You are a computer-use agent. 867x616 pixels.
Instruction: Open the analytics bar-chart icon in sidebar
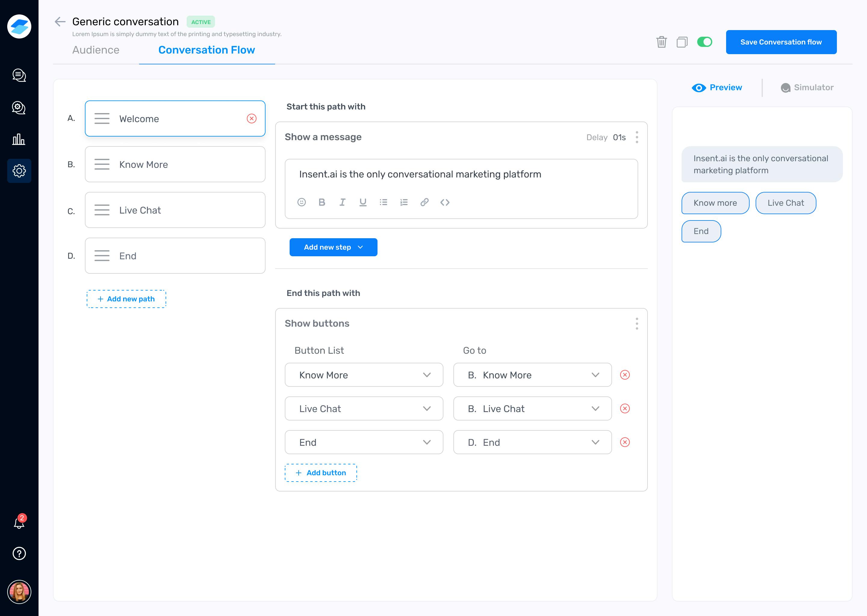(19, 139)
